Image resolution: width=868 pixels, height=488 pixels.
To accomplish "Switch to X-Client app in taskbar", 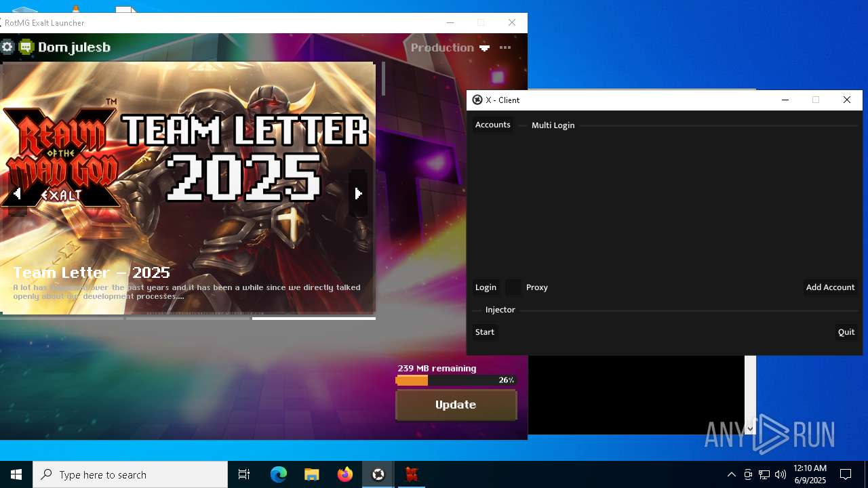I will (x=378, y=474).
